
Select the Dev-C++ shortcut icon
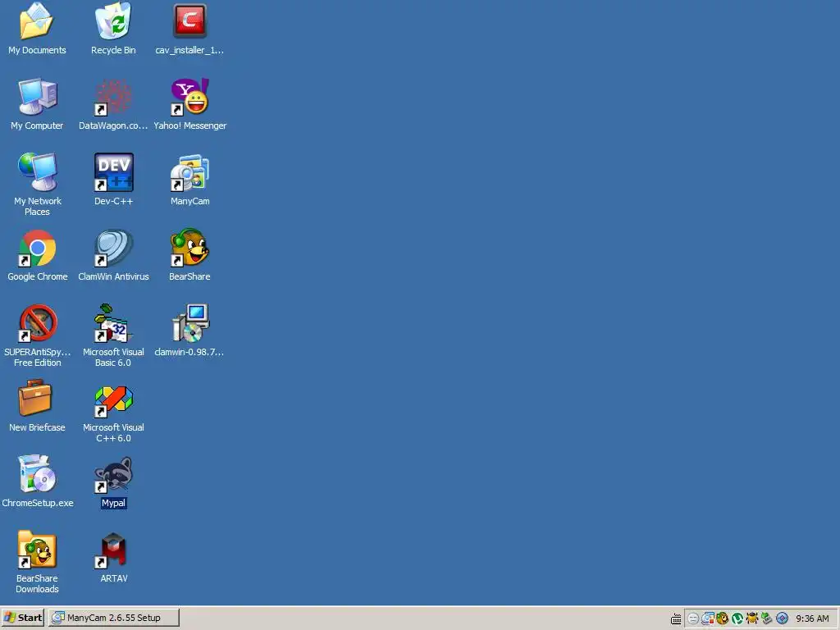pos(113,172)
